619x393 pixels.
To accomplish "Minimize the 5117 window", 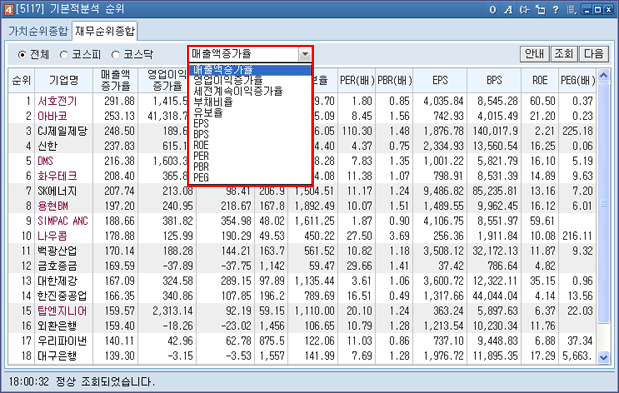I will click(x=587, y=10).
